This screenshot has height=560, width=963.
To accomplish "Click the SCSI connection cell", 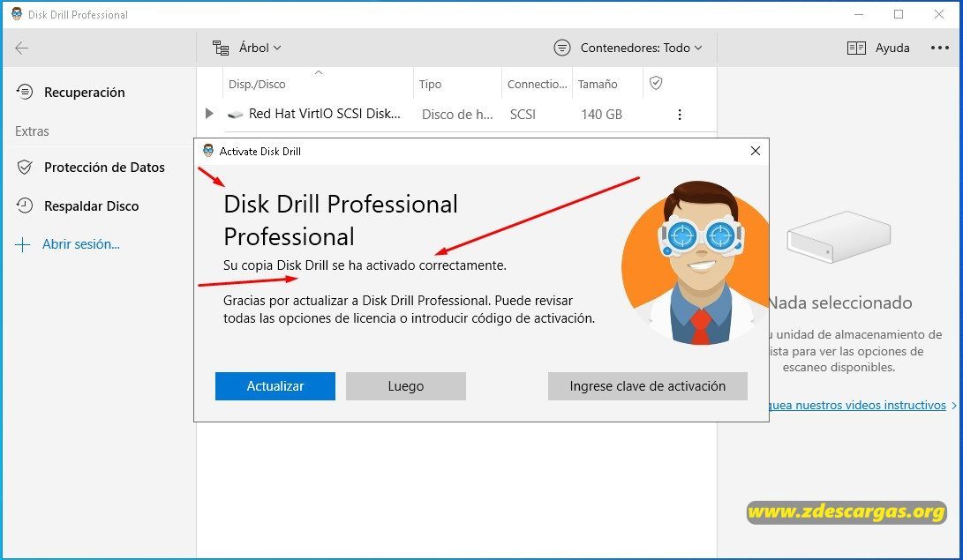I will click(x=523, y=115).
